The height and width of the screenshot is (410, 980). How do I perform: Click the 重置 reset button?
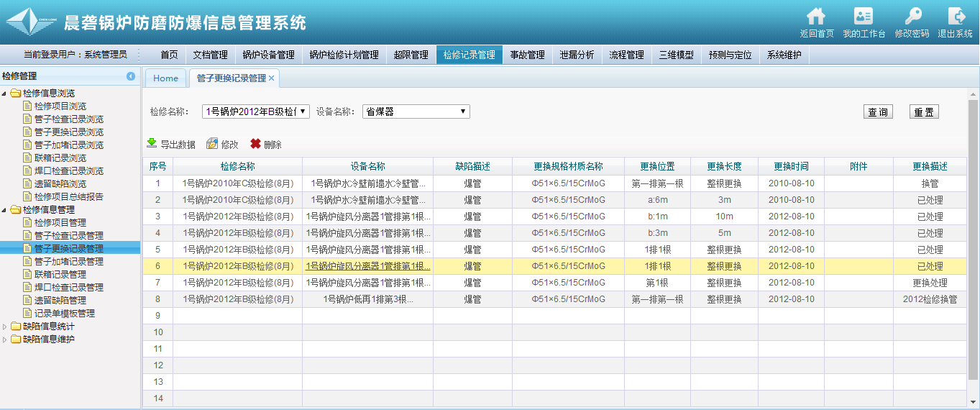click(924, 112)
